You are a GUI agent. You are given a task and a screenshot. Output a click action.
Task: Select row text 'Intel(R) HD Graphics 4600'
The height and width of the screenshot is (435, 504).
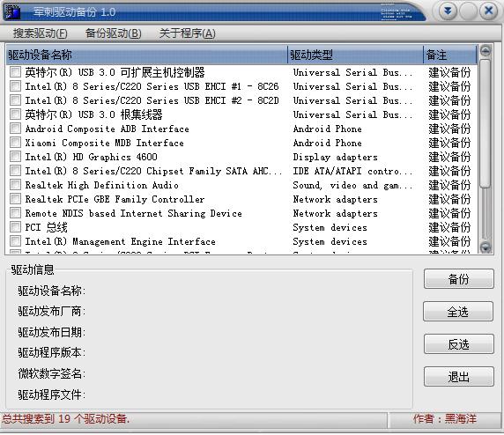[92, 157]
